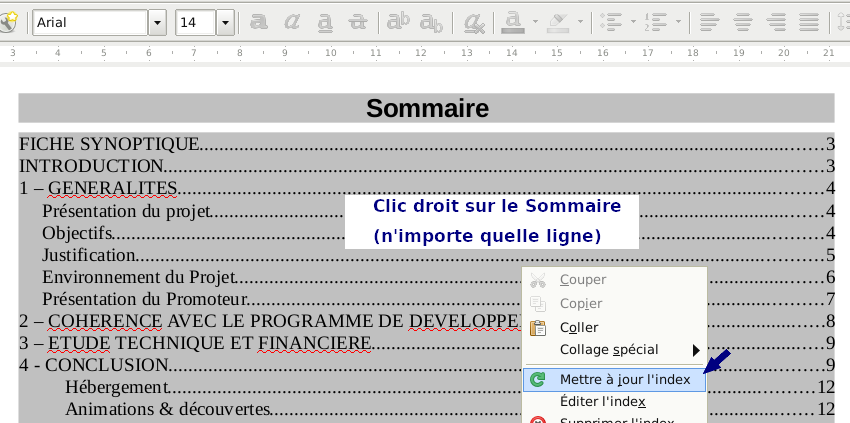Screen dimensions: 850x423
Task: Click the Présentation du projet entry
Action: point(126,210)
